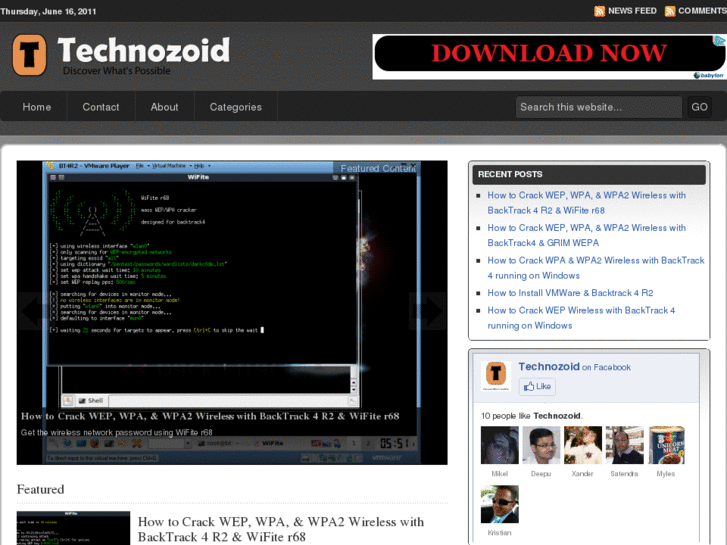Open recent post Install VMWare & Backtrack 4 R2
The image size is (727, 545).
pyautogui.click(x=570, y=293)
